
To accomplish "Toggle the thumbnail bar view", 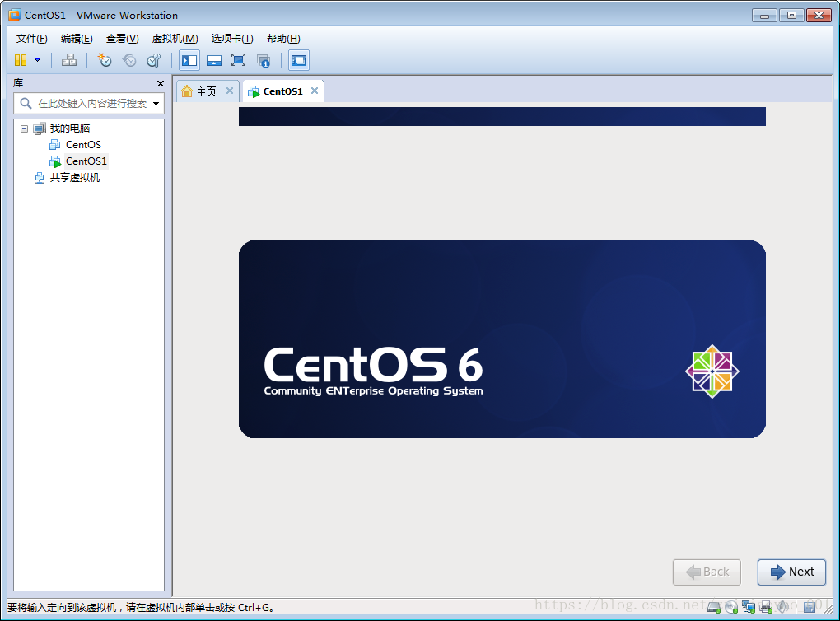I will [214, 60].
